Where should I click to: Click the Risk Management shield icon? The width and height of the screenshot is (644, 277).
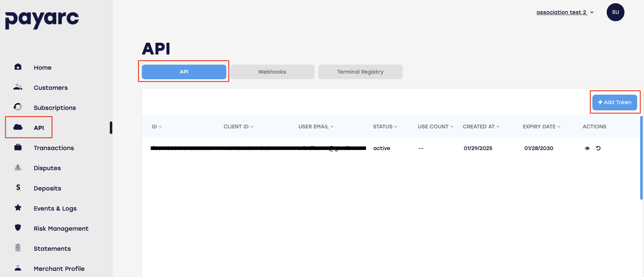[18, 228]
